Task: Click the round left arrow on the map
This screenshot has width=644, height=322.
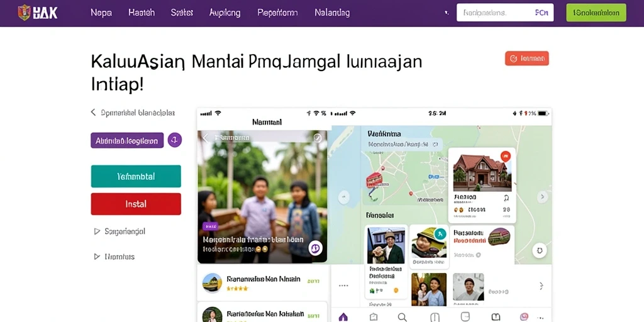Action: click(344, 197)
